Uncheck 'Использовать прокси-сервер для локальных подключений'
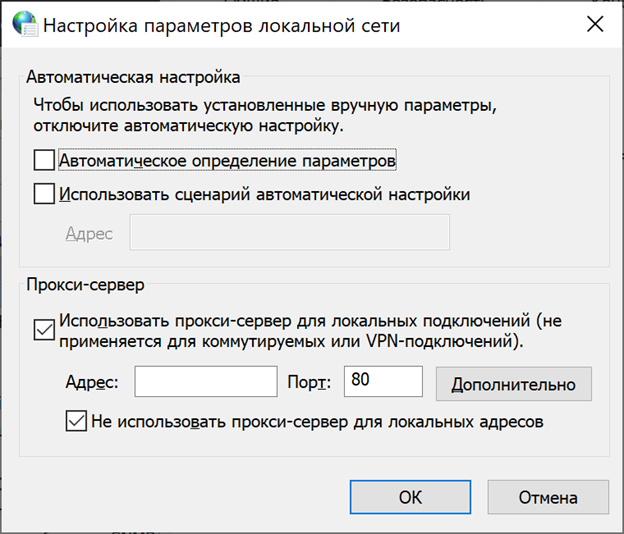 44,331
